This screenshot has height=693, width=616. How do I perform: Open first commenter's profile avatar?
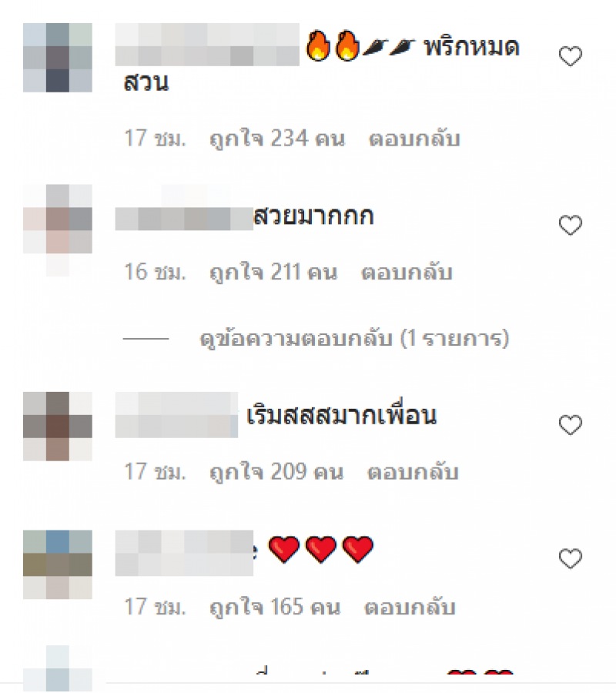coord(58,58)
